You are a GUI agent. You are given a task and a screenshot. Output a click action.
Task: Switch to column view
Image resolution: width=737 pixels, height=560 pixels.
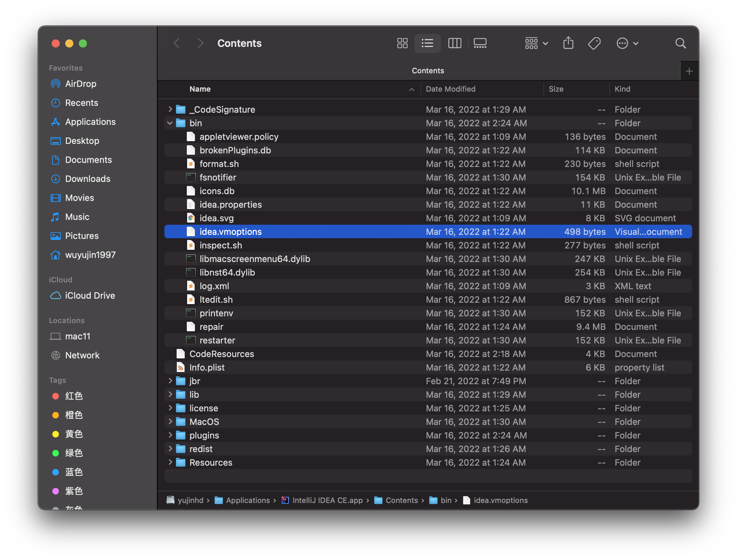point(454,43)
